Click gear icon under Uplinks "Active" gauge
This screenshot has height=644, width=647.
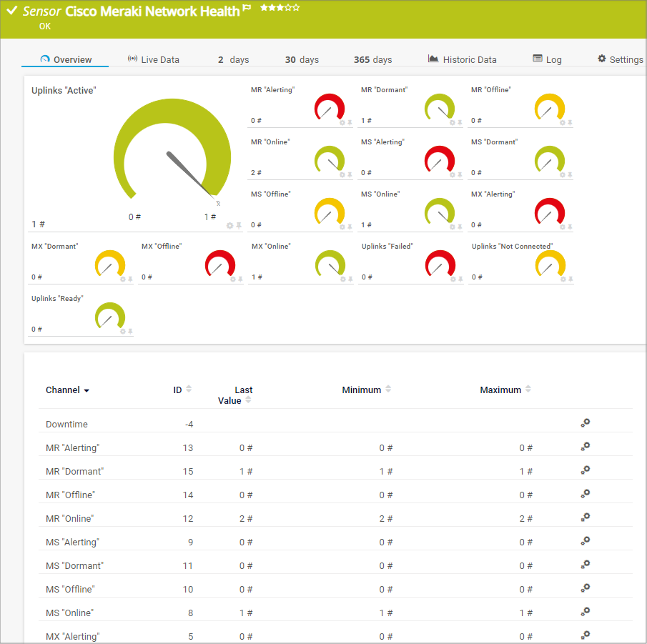click(230, 226)
